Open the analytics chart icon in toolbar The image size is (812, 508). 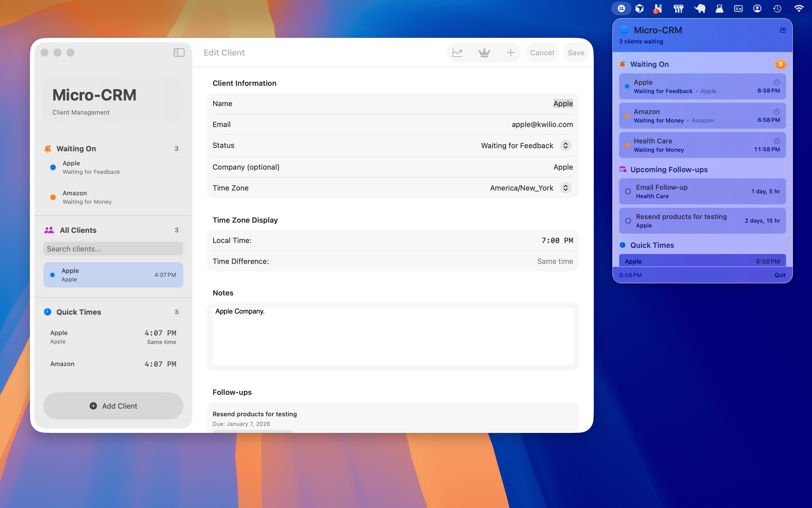pyautogui.click(x=457, y=53)
